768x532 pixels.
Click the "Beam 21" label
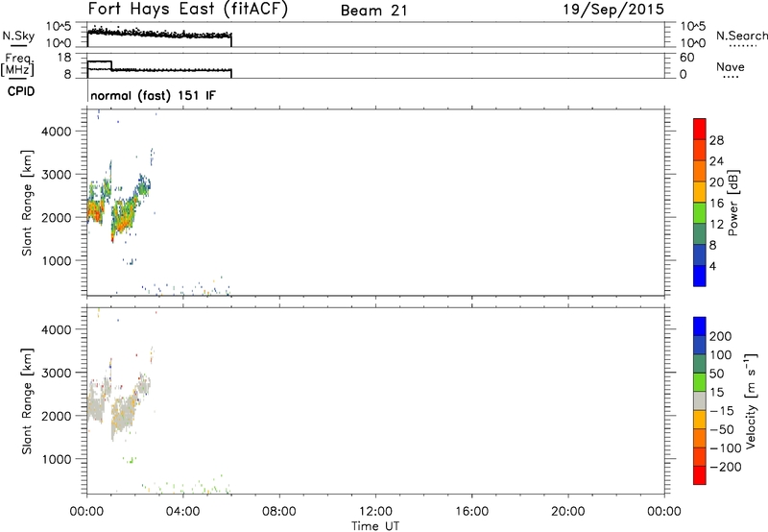(373, 11)
